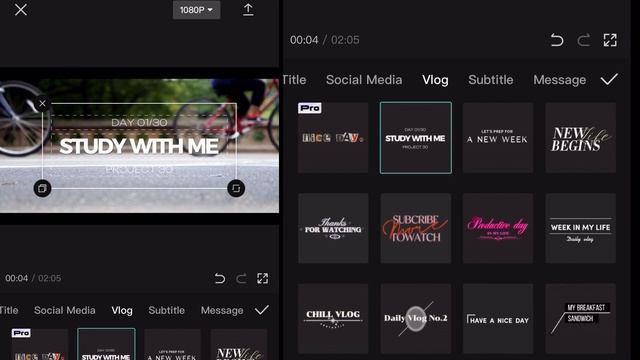Undo in the left panel
The image size is (640, 360).
point(220,278)
